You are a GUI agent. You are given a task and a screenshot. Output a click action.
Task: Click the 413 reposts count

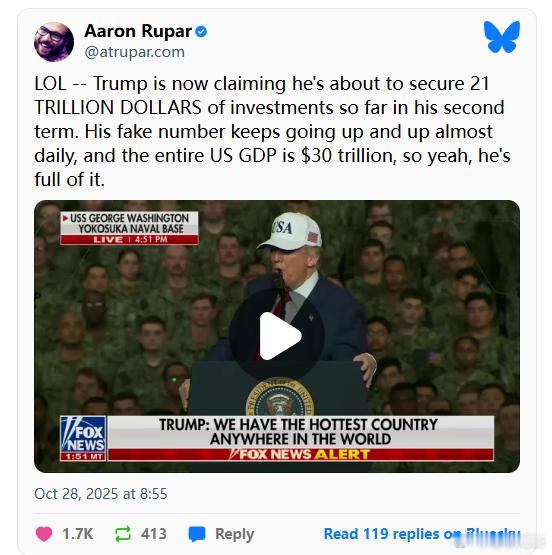[154, 534]
